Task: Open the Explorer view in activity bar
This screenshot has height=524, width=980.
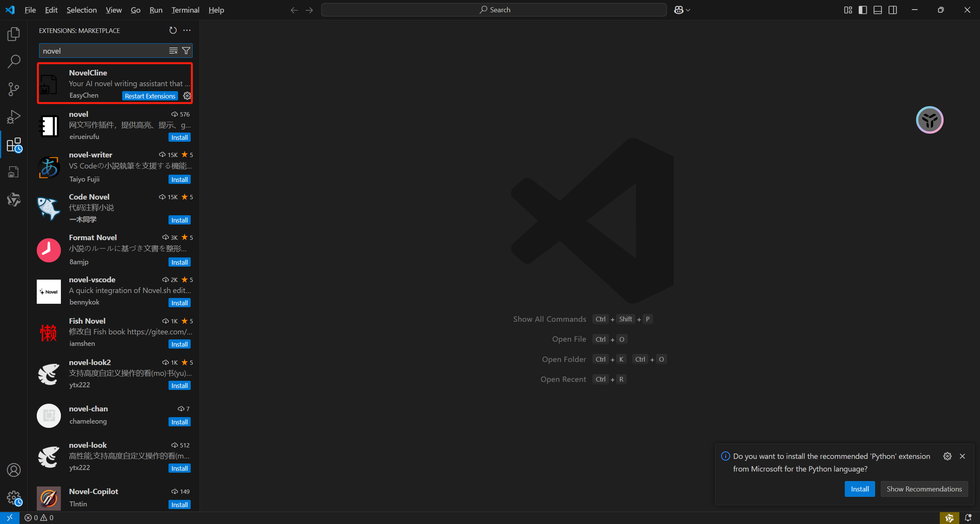Action: pos(14,34)
